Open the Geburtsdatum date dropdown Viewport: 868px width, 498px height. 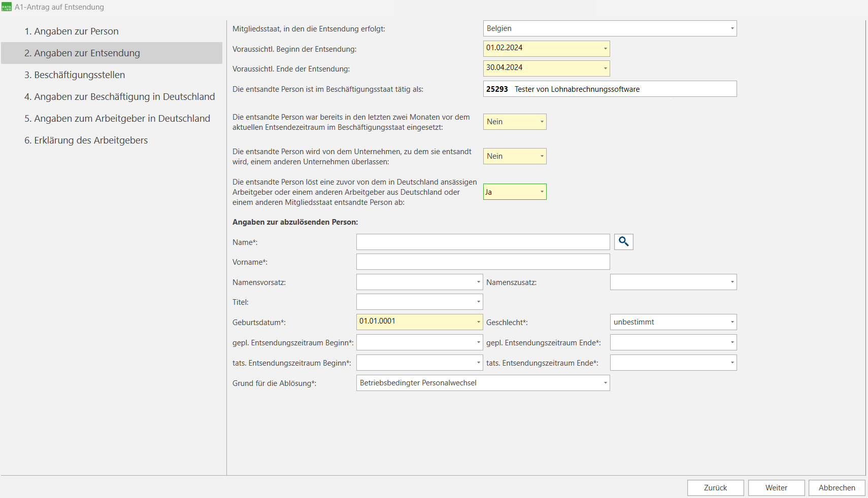tap(478, 322)
